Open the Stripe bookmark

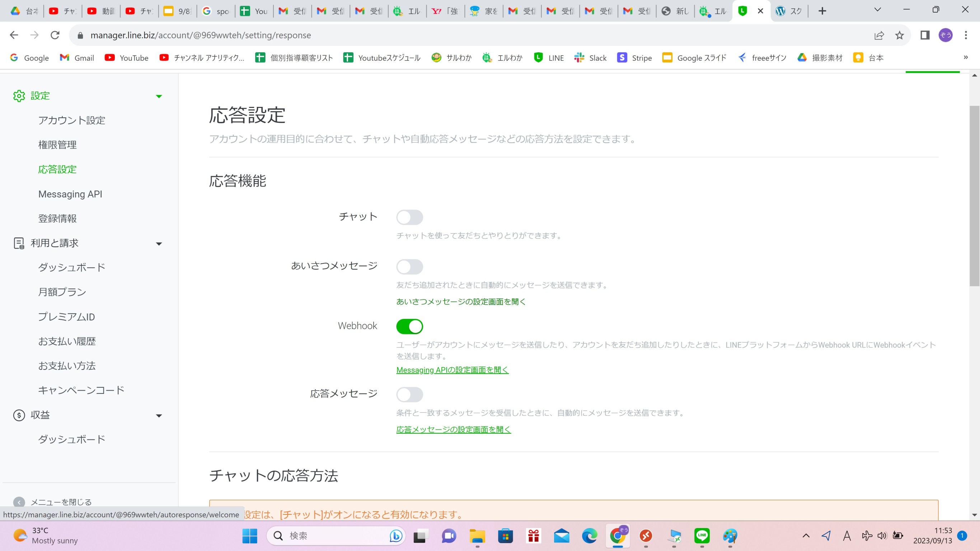[634, 58]
